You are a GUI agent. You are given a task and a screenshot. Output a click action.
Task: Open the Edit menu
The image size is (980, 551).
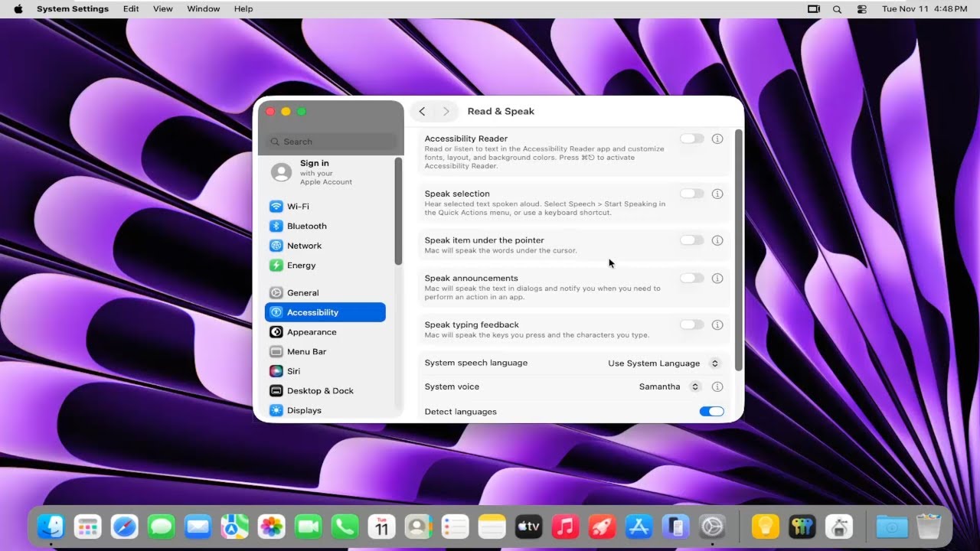click(131, 9)
